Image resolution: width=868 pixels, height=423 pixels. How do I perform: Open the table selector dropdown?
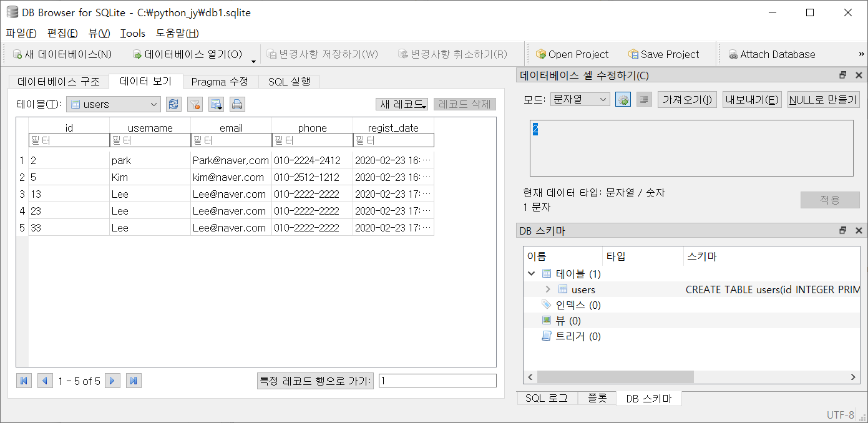[114, 104]
